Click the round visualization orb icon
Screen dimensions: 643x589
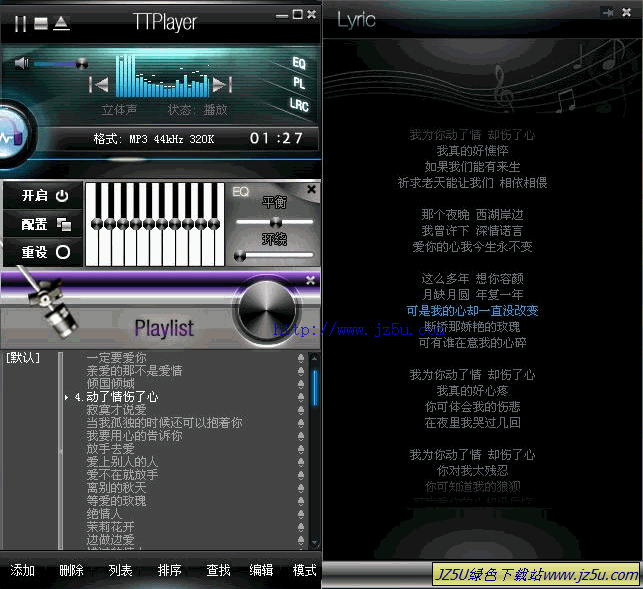pyautogui.click(x=11, y=132)
